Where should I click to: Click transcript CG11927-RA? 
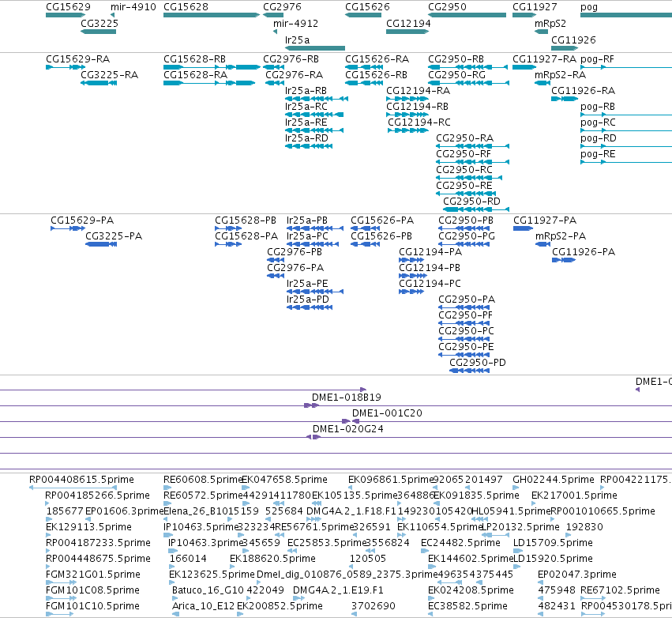pos(545,58)
